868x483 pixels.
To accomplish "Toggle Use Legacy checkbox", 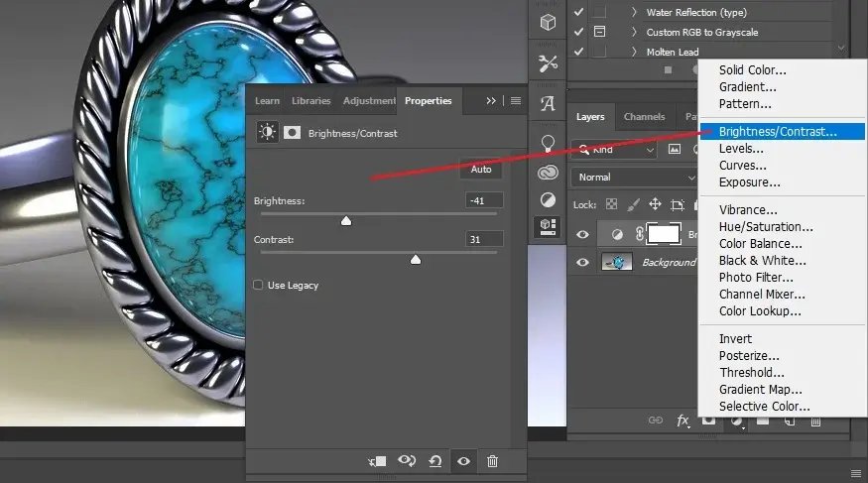I will click(258, 285).
